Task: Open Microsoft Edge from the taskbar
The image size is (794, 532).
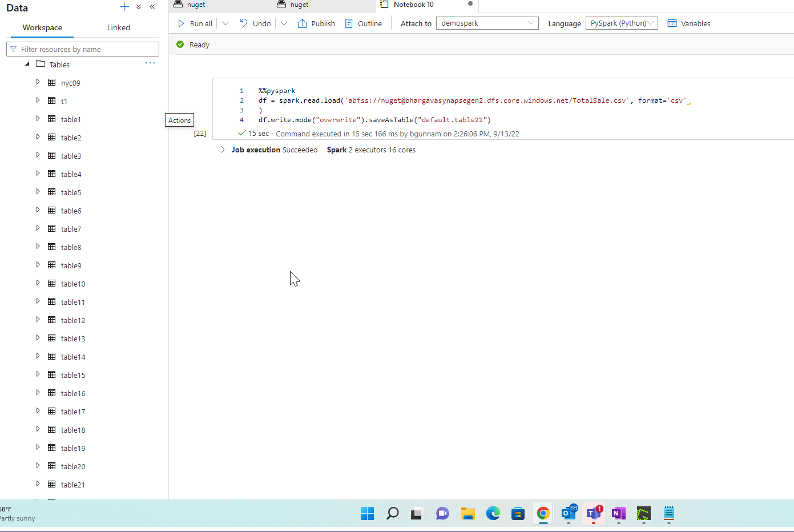Action: [x=493, y=513]
